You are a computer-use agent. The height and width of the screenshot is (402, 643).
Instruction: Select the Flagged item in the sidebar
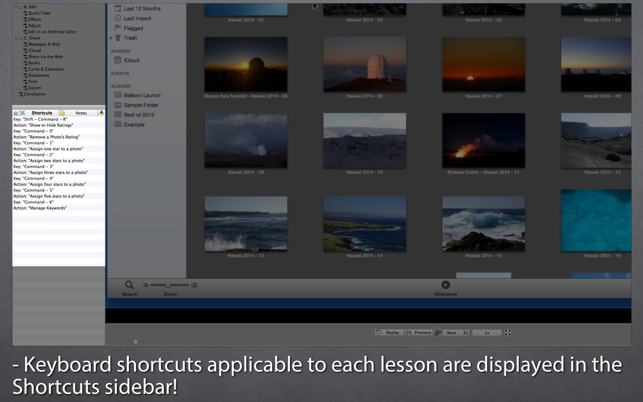128,28
